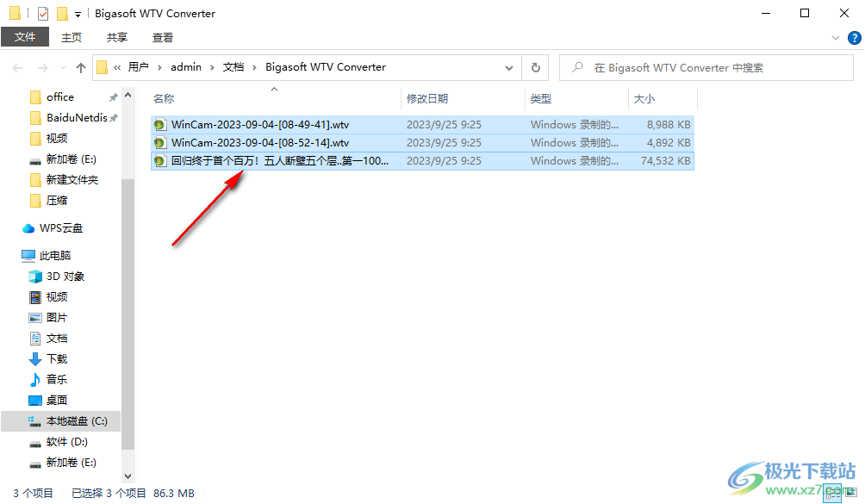Screen dimensions: 865x504
Task: Open the pinned 视频 folder under quick access
Action: (x=56, y=139)
